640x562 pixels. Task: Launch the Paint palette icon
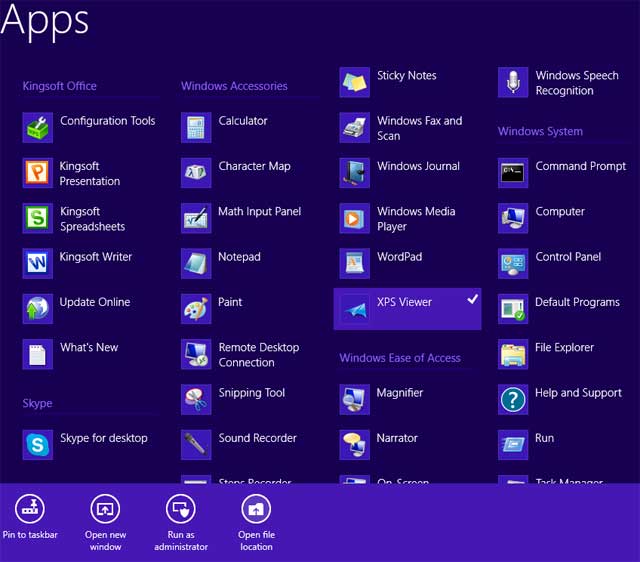[196, 309]
